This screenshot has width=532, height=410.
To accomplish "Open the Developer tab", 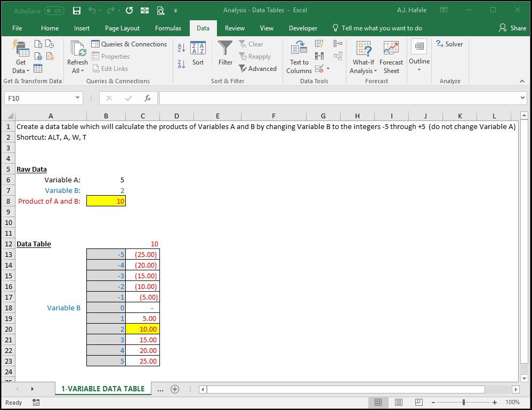I will pyautogui.click(x=303, y=28).
